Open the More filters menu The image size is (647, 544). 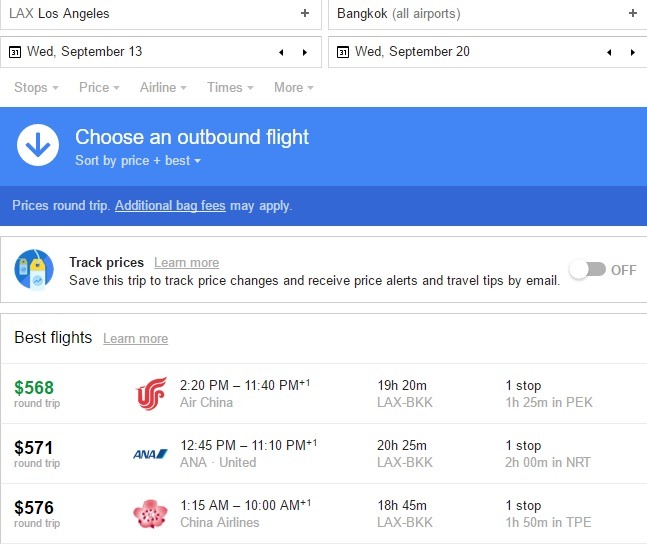coord(294,88)
